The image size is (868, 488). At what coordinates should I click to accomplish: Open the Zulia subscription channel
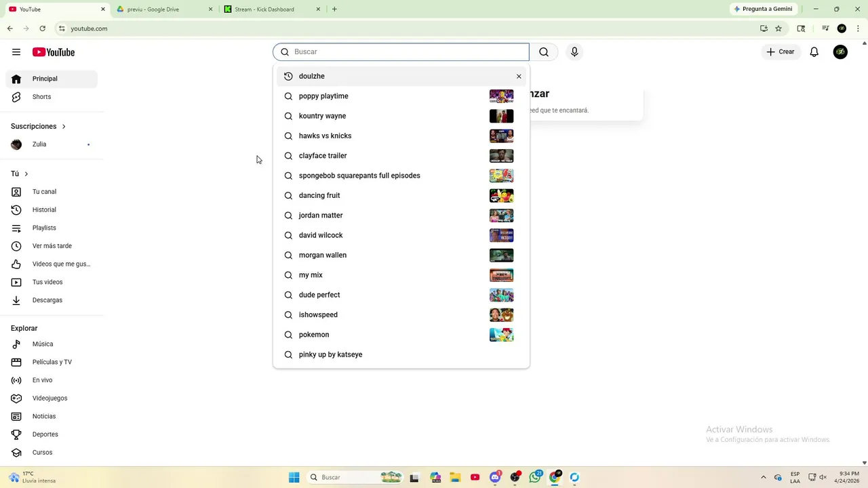[52, 144]
